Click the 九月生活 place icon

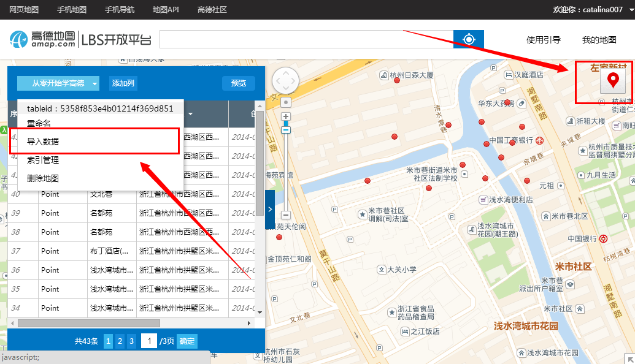pos(581,175)
